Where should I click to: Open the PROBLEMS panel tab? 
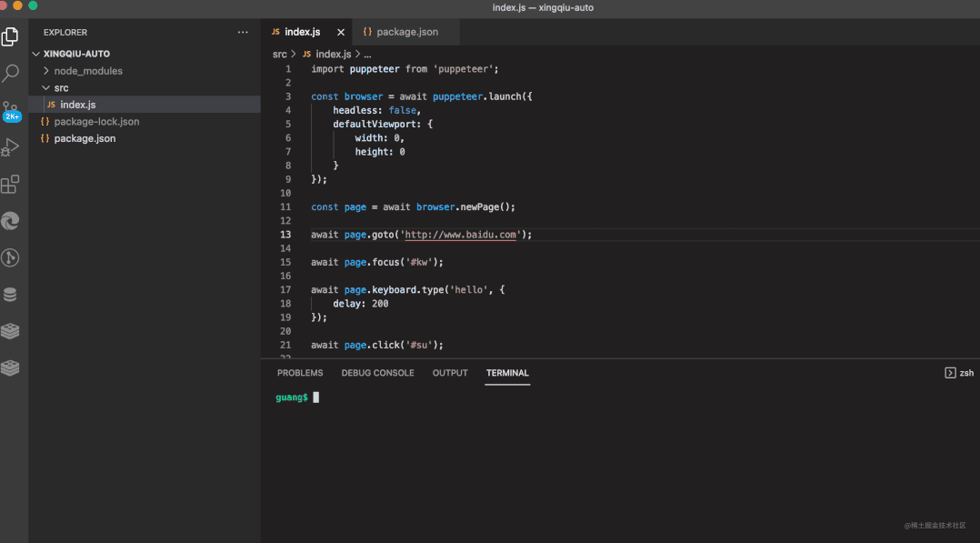pyautogui.click(x=300, y=373)
